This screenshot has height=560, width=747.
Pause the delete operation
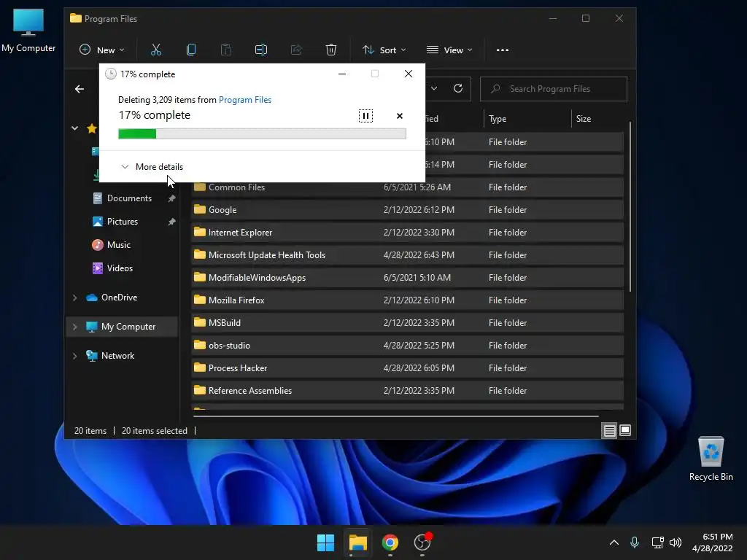(x=365, y=116)
